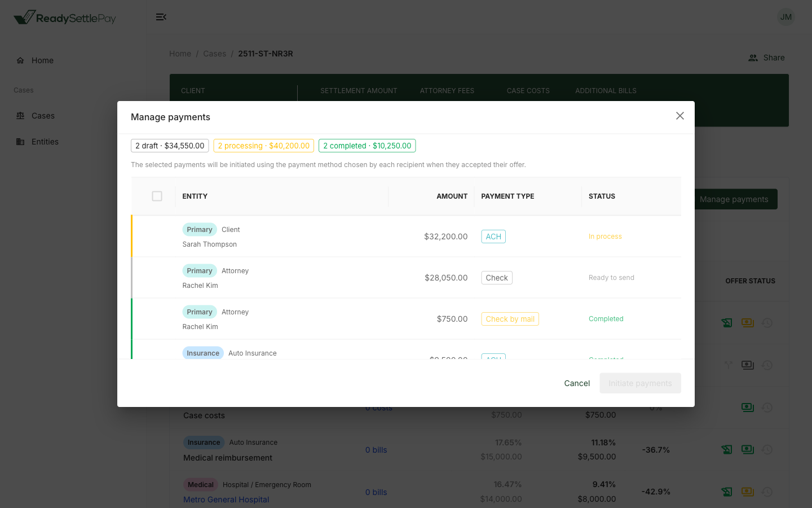Click the Cancel button in the dialog
The height and width of the screenshot is (508, 812).
tap(576, 383)
